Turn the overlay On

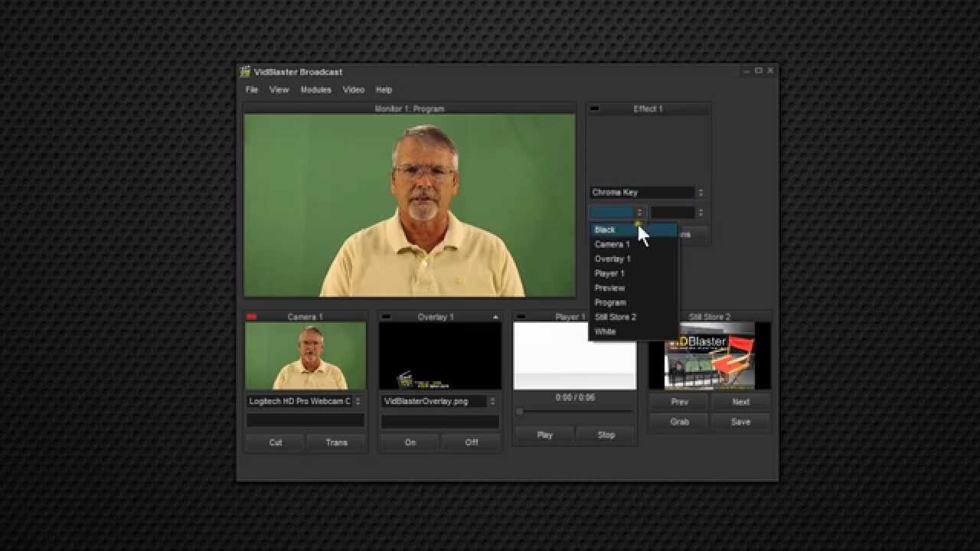410,442
